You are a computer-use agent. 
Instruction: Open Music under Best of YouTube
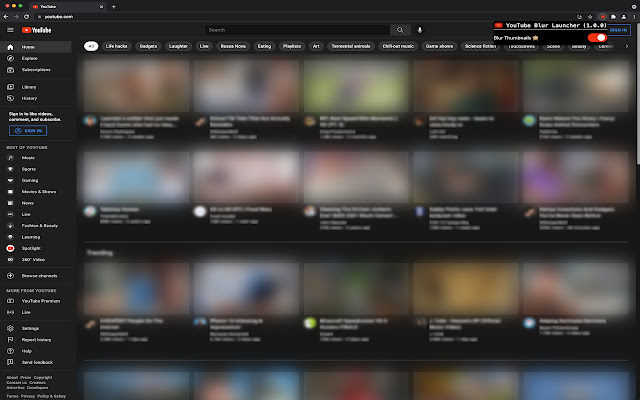click(36, 158)
